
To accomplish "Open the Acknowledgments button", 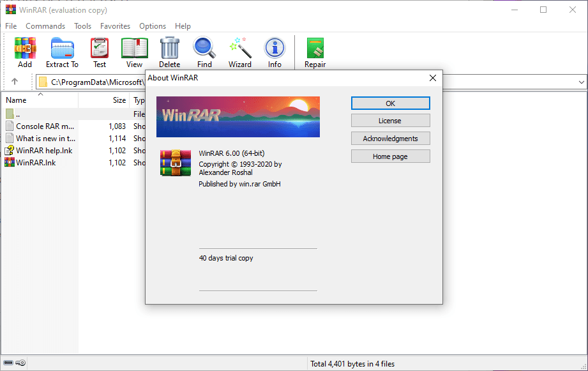I will click(390, 139).
